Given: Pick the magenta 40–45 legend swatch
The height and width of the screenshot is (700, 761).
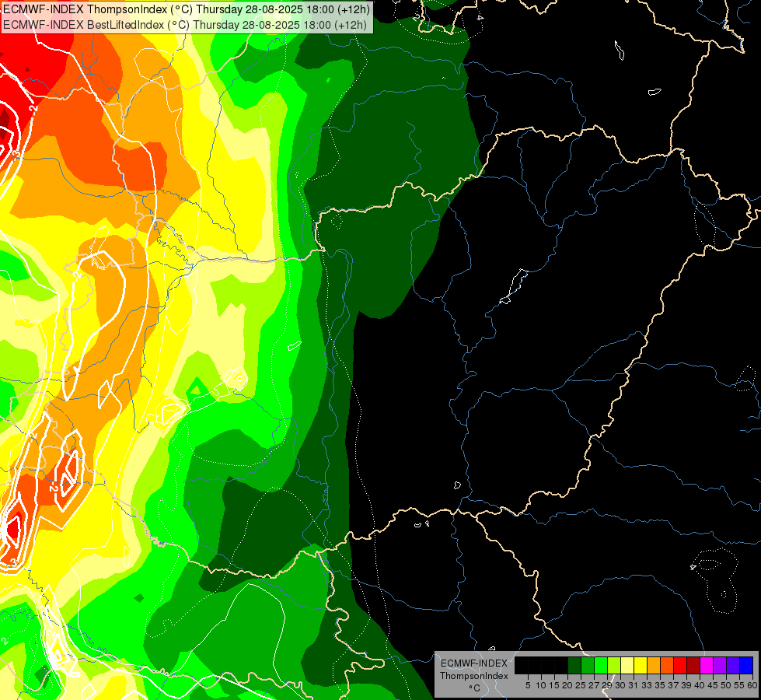Looking at the screenshot, I should pyautogui.click(x=707, y=665).
